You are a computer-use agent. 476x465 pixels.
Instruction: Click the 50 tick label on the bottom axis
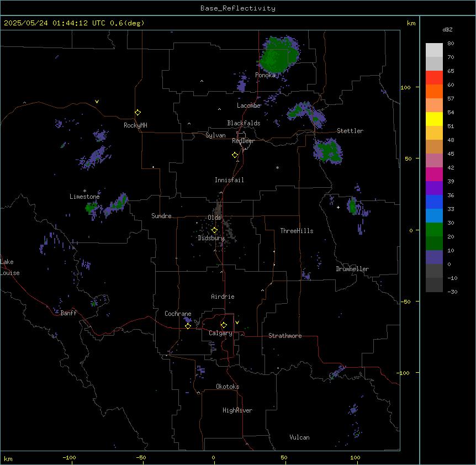point(284,457)
